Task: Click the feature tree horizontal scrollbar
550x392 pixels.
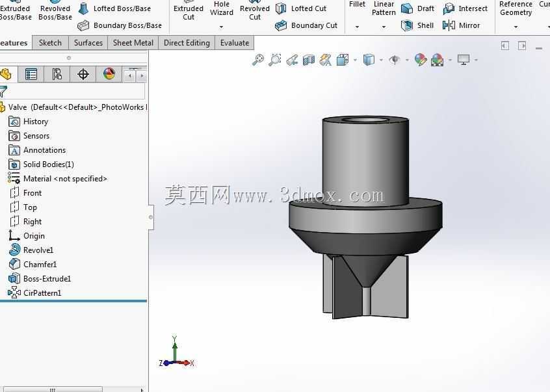Action: [x=53, y=389]
